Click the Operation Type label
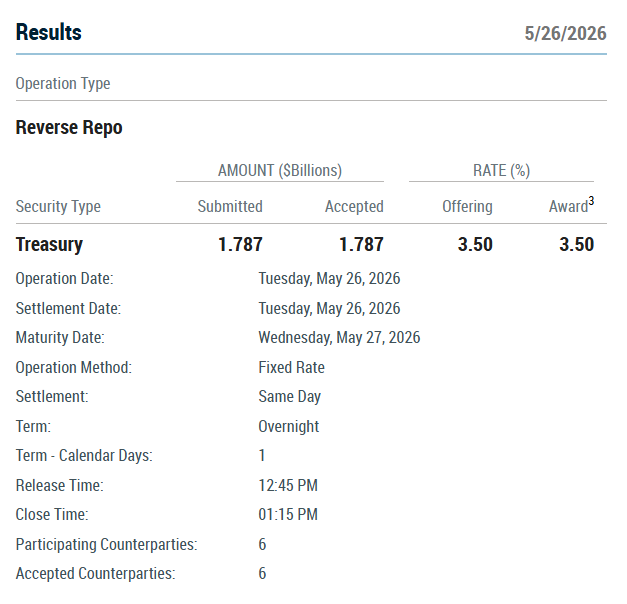 [x=63, y=84]
